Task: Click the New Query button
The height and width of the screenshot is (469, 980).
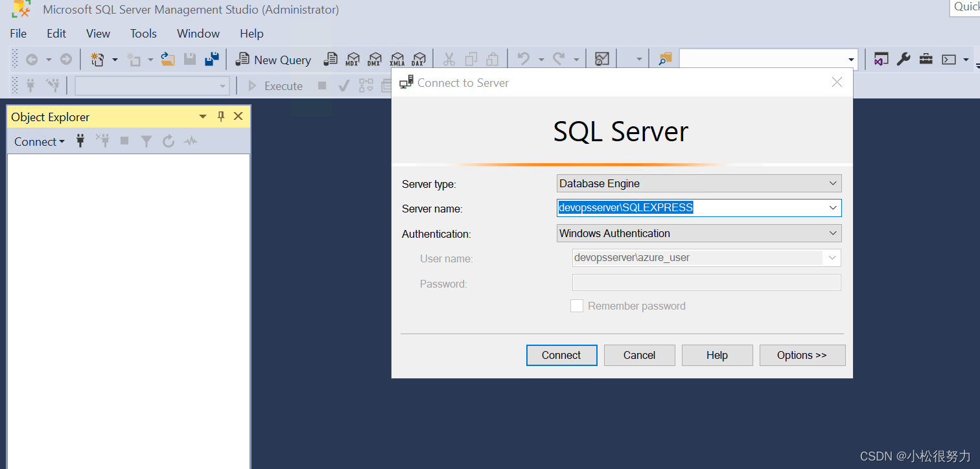Action: (273, 60)
